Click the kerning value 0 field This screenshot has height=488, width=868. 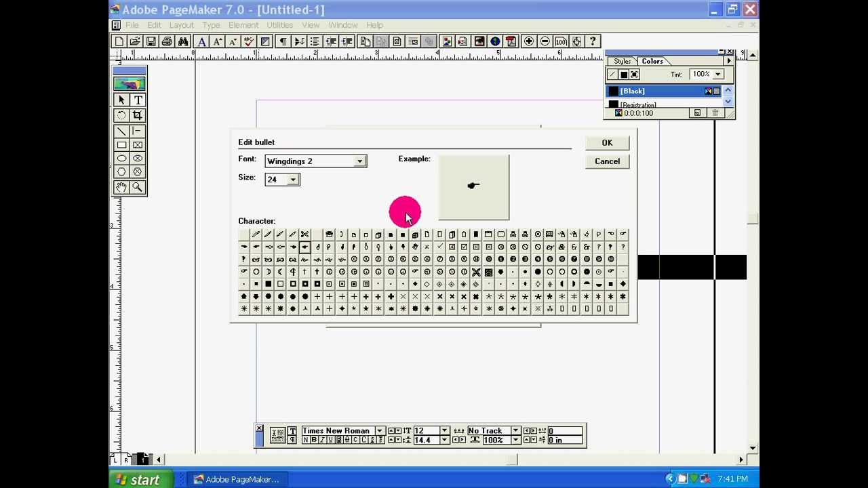[566, 431]
